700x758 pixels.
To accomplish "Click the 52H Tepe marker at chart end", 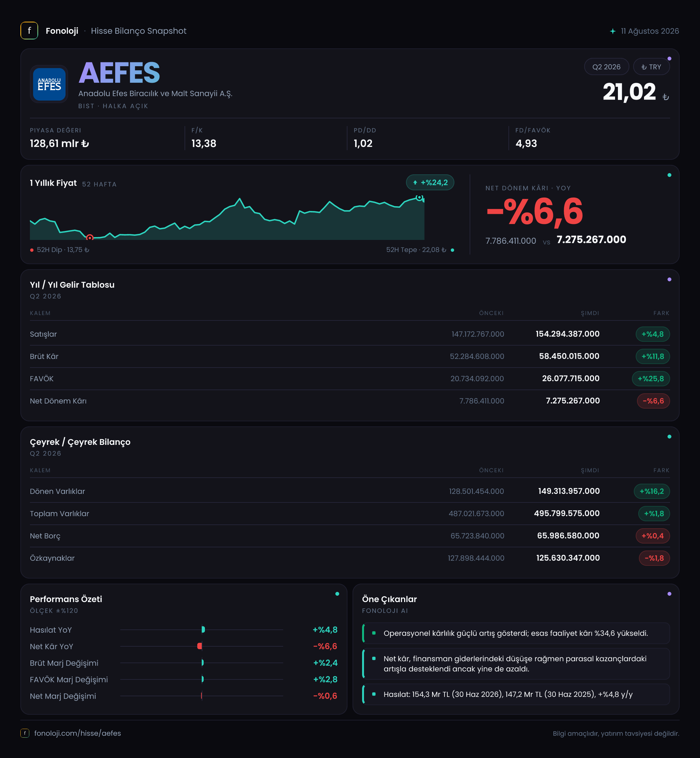I will 419,197.
